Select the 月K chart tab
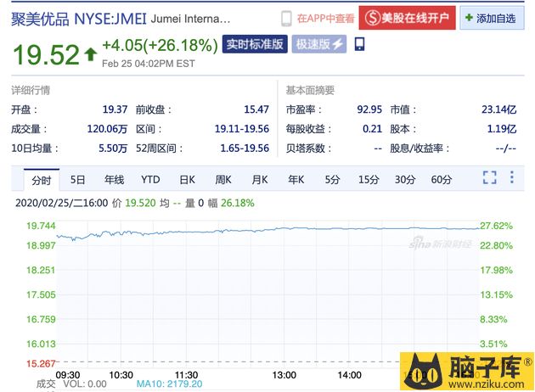The image size is (535, 392). [x=260, y=180]
